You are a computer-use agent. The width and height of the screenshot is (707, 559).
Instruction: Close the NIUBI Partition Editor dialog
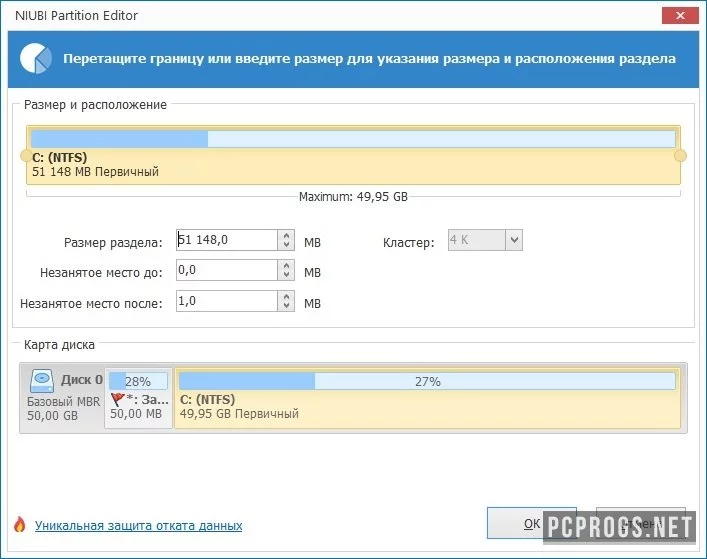(680, 16)
